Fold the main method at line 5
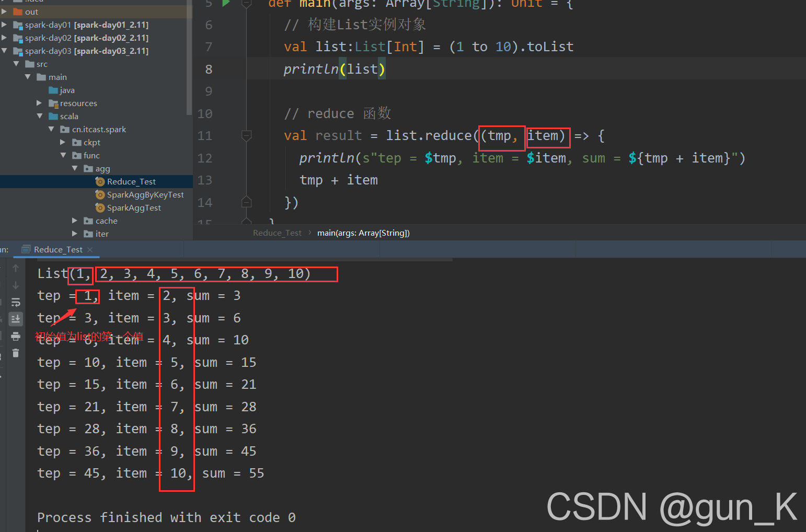Viewport: 806px width, 532px height. coord(247,4)
